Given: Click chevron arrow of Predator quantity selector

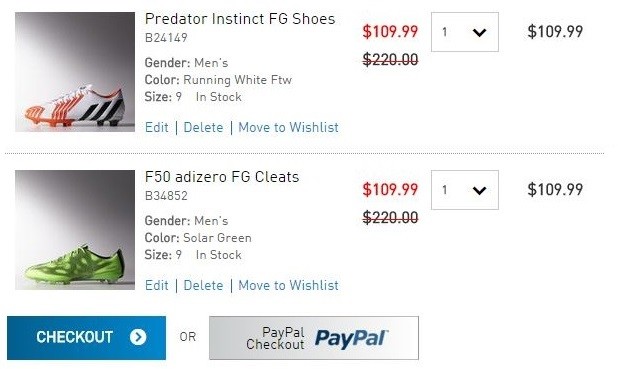Looking at the screenshot, I should pos(479,32).
